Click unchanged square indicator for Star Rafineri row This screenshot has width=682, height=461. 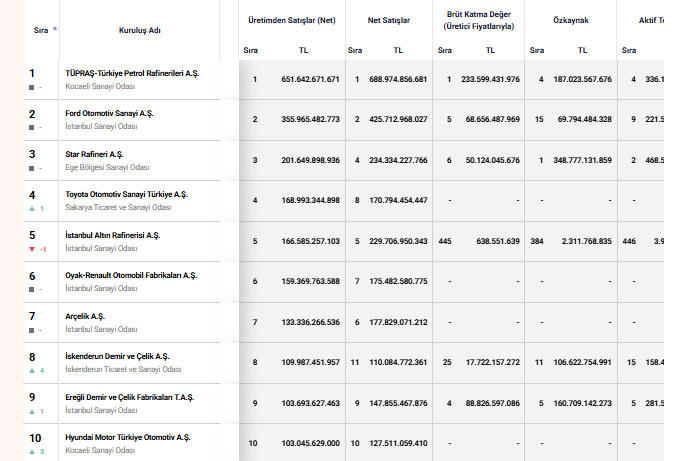coord(31,168)
